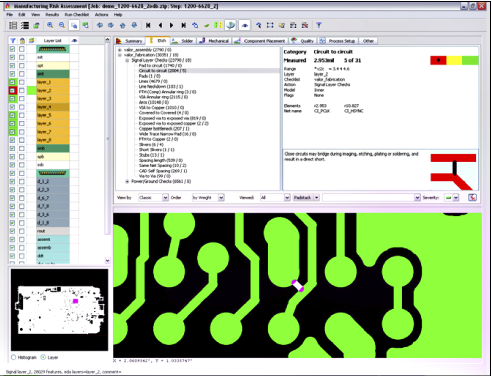Viewport: 492px width, 376px height.
Task: Click the eye view toolbar icon
Action: tap(245, 25)
